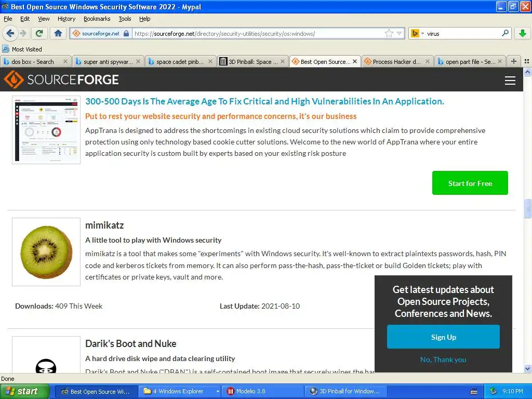Screen dimensions: 532x399
Task: Click the padlock site security icon
Action: (x=126, y=33)
